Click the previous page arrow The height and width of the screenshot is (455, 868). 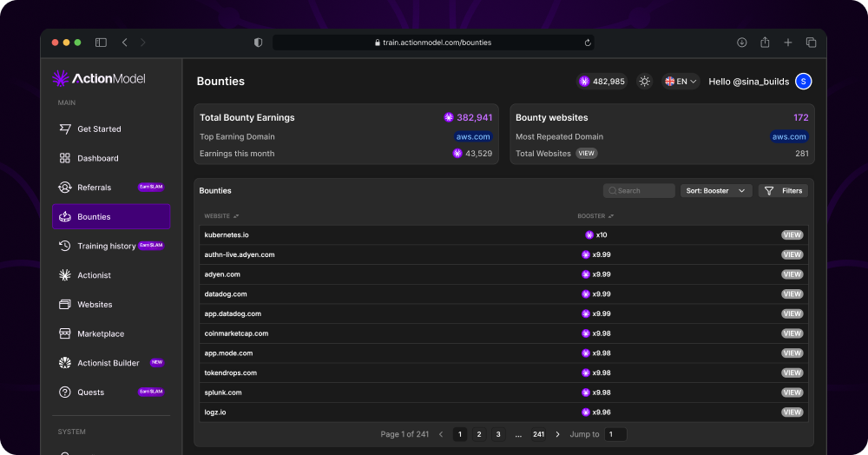441,434
